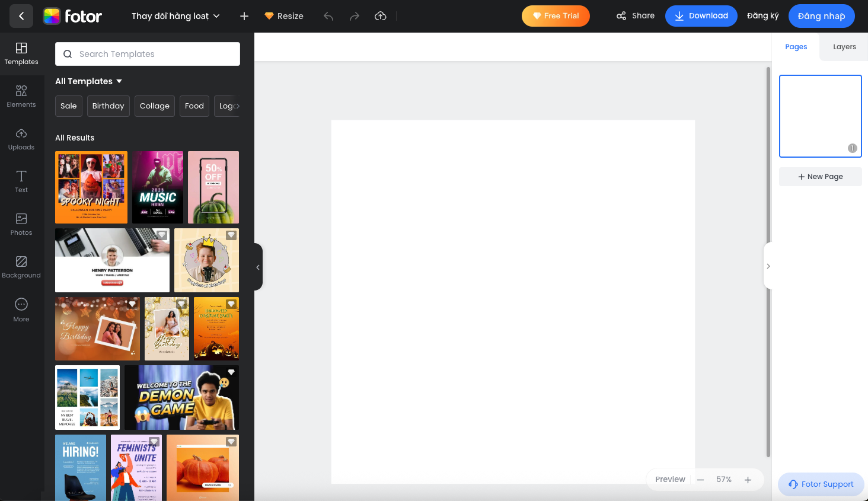Click the back arrow button
This screenshot has height=501, width=868.
coord(21,16)
